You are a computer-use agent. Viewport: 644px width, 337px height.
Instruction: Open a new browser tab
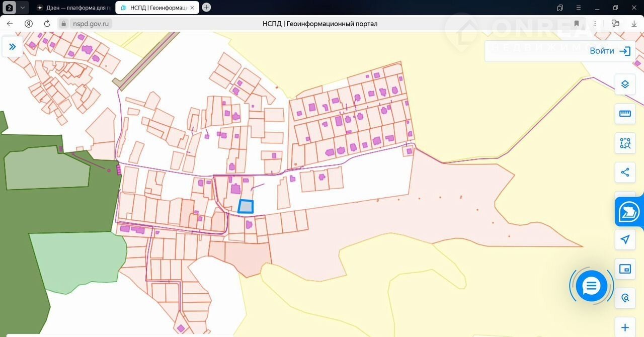click(x=206, y=8)
